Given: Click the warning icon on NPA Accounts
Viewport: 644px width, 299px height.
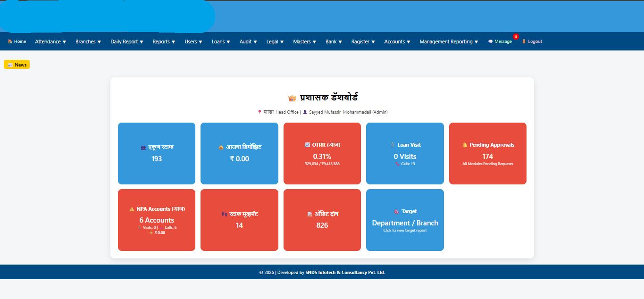Looking at the screenshot, I should [x=132, y=209].
